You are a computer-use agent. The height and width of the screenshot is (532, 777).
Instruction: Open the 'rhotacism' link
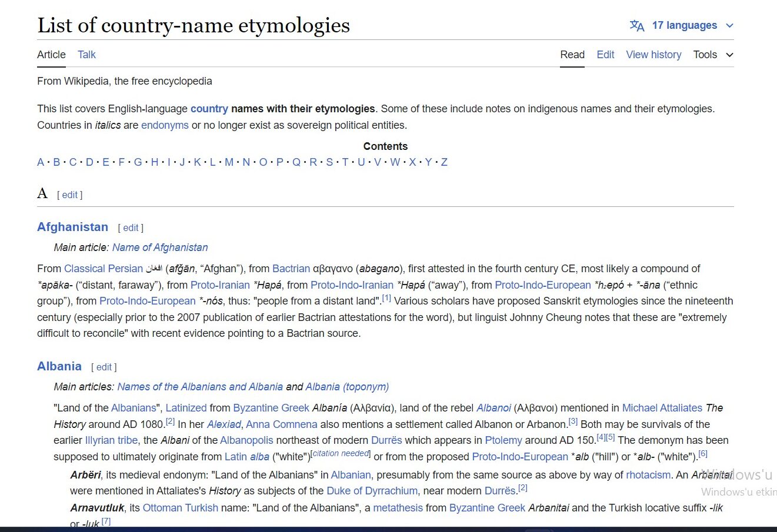(648, 475)
